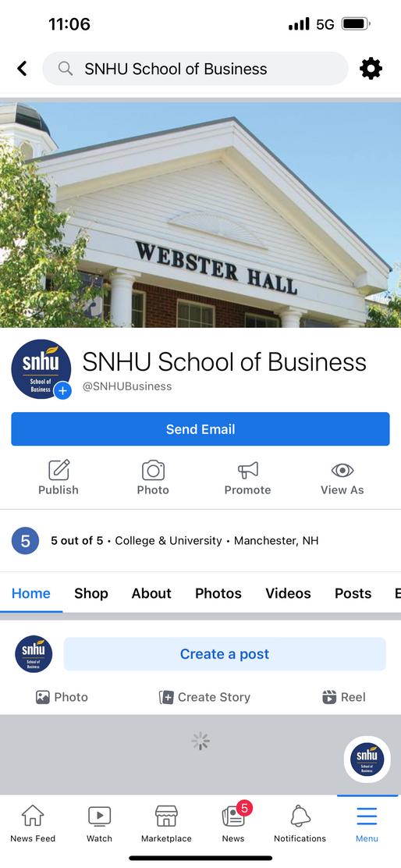Switch to the Shop tab
This screenshot has height=868, width=401.
pyautogui.click(x=91, y=593)
